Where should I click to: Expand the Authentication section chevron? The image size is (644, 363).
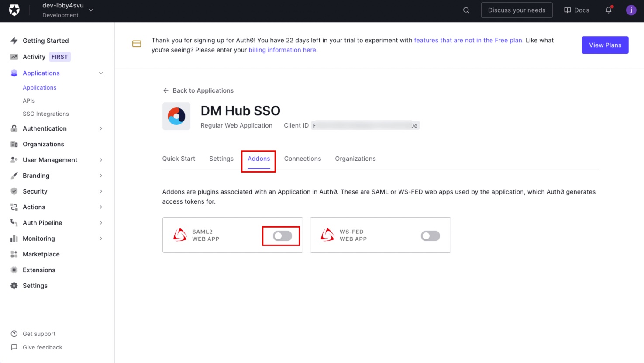pos(101,128)
